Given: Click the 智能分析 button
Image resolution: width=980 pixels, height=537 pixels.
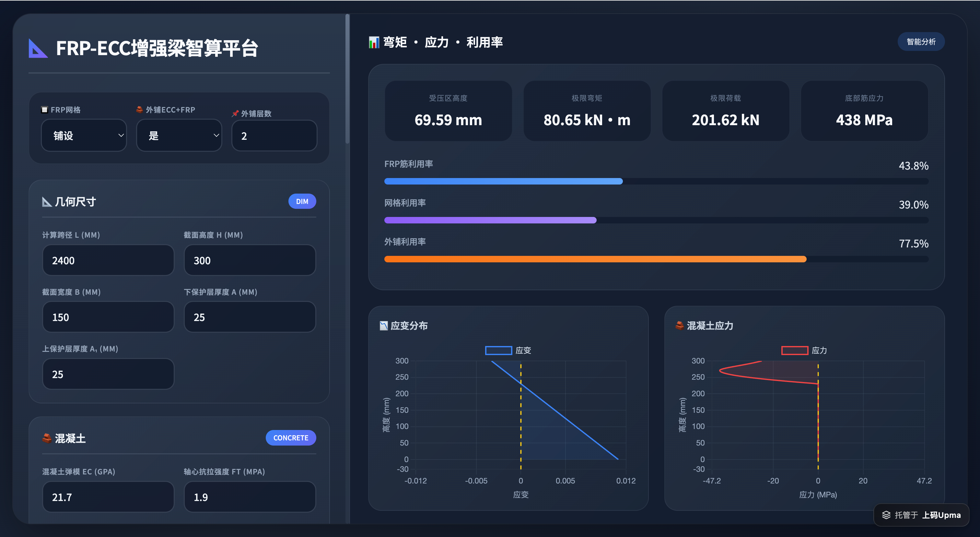Looking at the screenshot, I should pyautogui.click(x=921, y=42).
